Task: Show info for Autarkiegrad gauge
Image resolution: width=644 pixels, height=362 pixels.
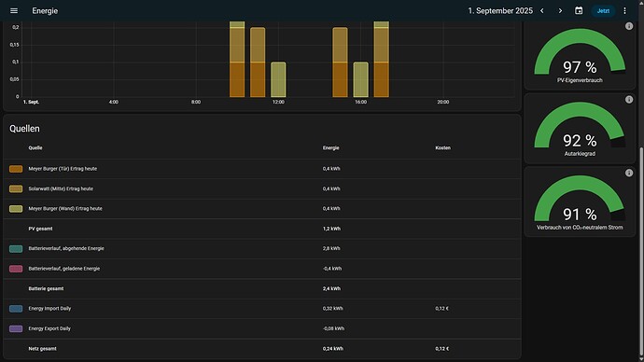Action: click(x=629, y=100)
